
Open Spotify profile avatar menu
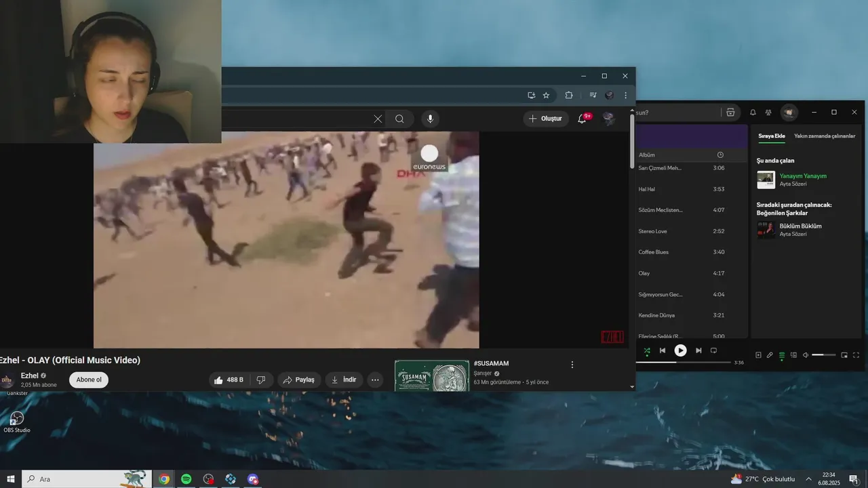tap(789, 113)
